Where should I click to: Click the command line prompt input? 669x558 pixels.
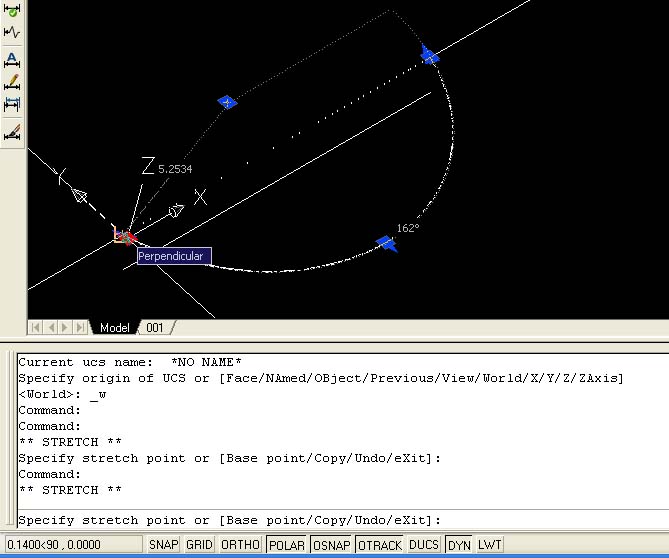pyautogui.click(x=343, y=520)
